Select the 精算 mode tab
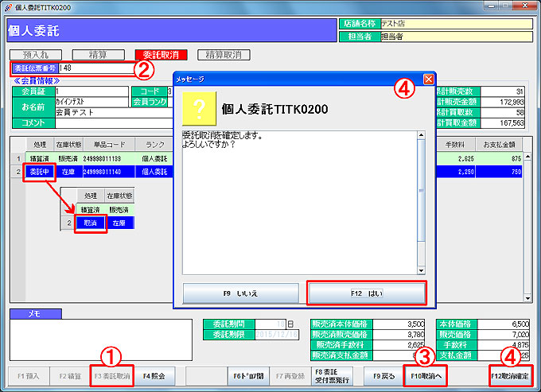The width and height of the screenshot is (541, 392). pos(99,55)
